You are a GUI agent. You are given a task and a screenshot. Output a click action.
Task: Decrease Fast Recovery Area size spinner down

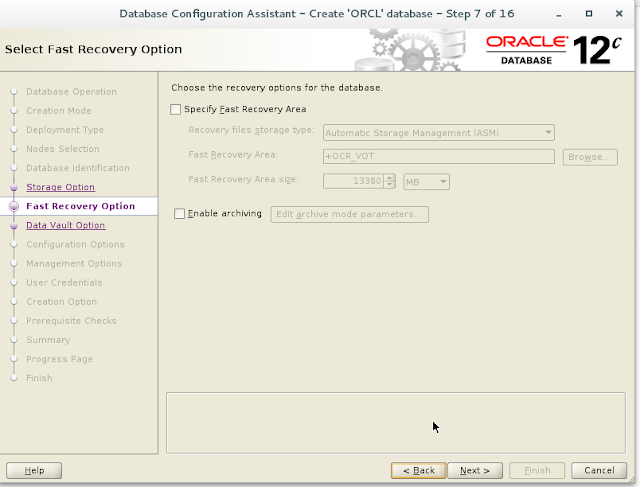tap(389, 185)
